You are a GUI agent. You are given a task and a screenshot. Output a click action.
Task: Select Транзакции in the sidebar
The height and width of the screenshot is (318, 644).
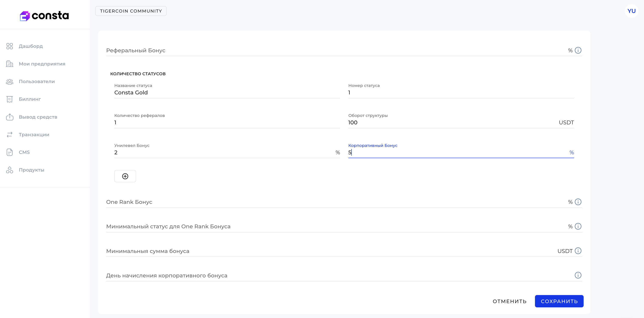click(34, 135)
